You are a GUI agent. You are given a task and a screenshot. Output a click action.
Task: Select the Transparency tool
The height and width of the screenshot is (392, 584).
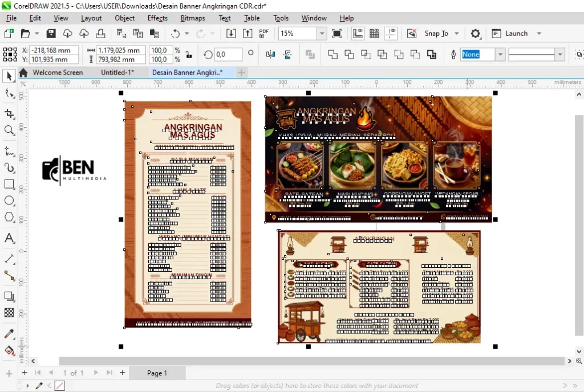pyautogui.click(x=9, y=313)
